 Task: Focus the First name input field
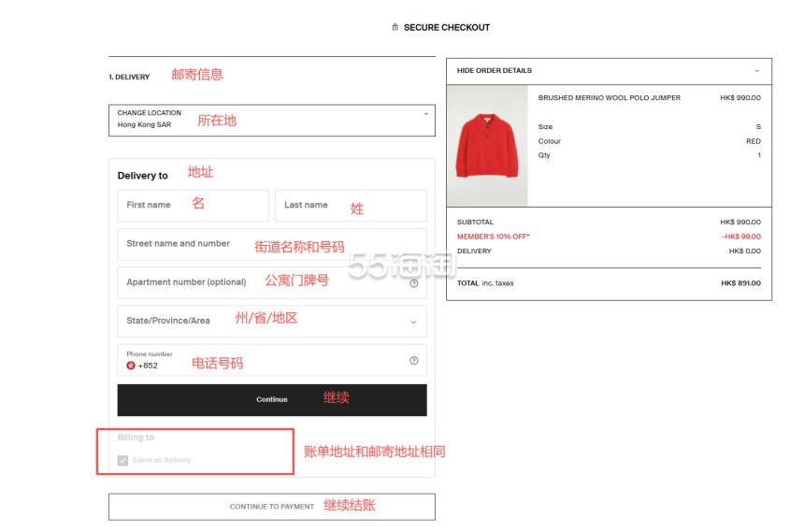[193, 206]
